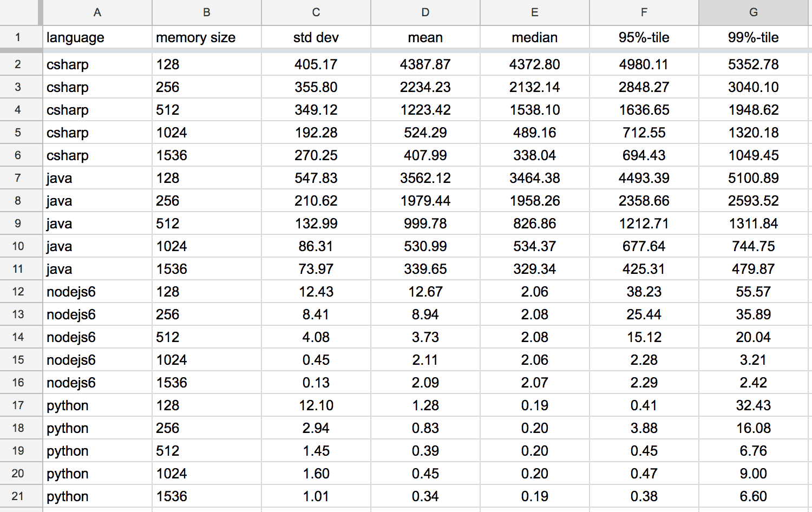This screenshot has height=512, width=812.
Task: Select column G header
Action: tap(753, 12)
